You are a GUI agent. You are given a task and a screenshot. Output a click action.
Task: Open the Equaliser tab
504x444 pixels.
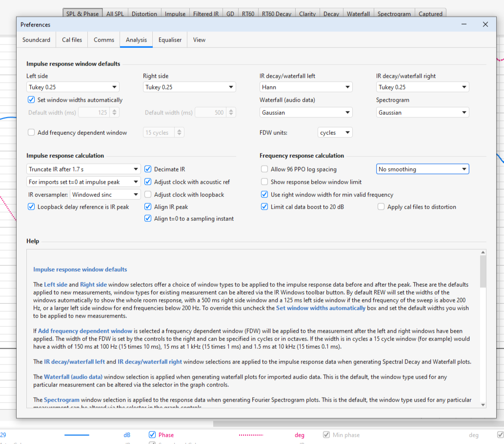point(170,40)
